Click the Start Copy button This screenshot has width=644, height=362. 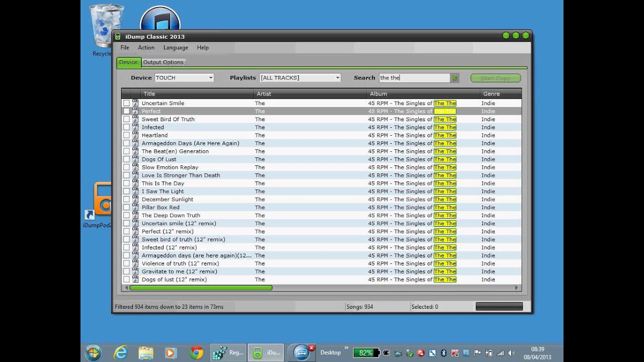click(x=496, y=78)
